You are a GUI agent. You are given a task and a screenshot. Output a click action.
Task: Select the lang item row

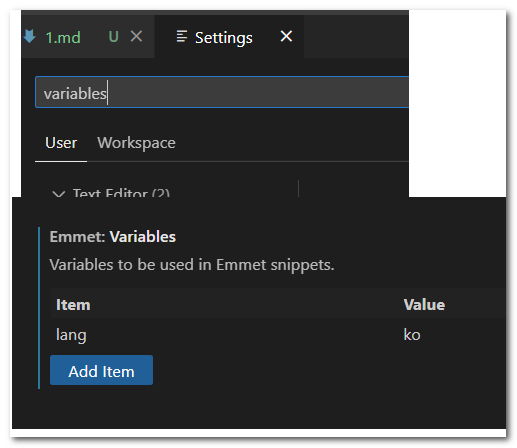coord(278,335)
